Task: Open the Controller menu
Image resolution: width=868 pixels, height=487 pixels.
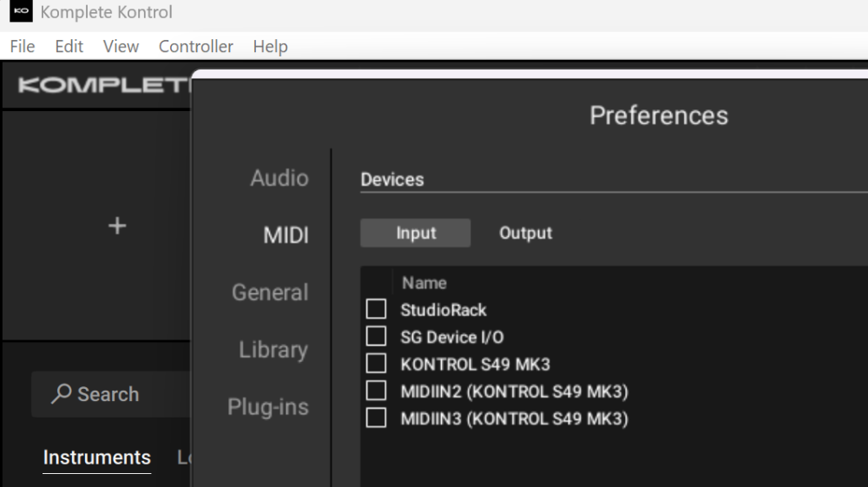Action: [x=196, y=47]
